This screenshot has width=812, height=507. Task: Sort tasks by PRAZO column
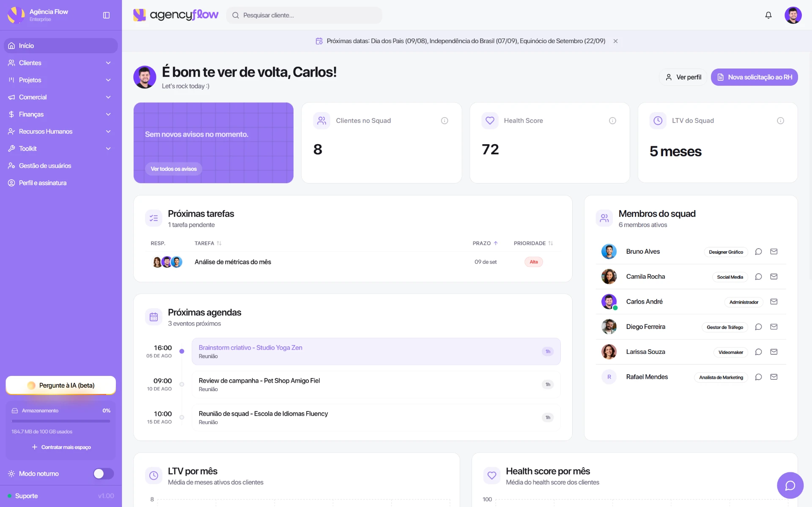tap(485, 243)
